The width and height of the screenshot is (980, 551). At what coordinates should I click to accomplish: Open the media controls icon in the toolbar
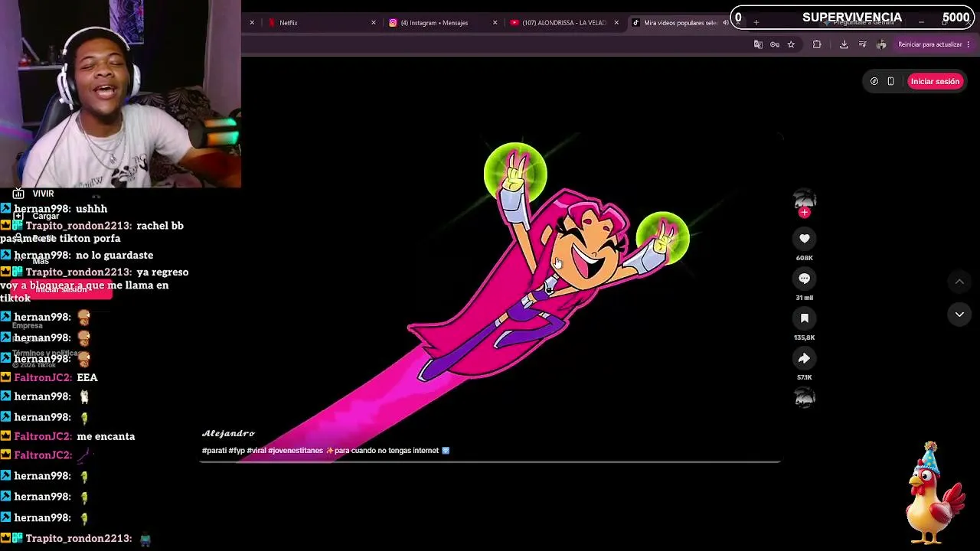tap(862, 44)
